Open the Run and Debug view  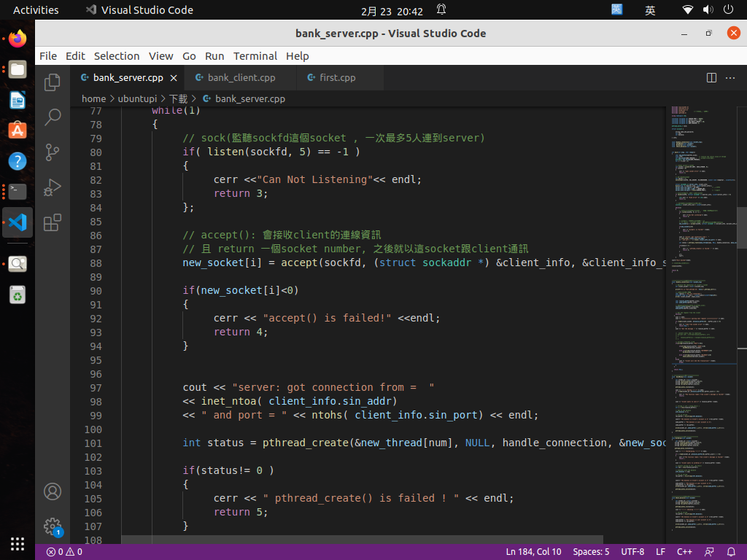53,187
